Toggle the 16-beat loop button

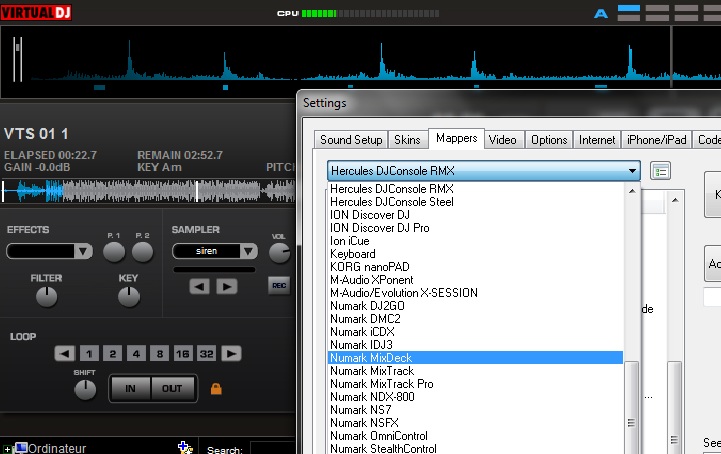pos(182,353)
